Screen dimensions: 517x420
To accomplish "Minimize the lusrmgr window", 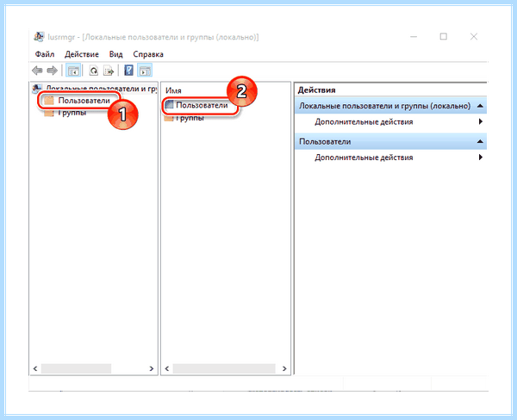I will pyautogui.click(x=414, y=36).
